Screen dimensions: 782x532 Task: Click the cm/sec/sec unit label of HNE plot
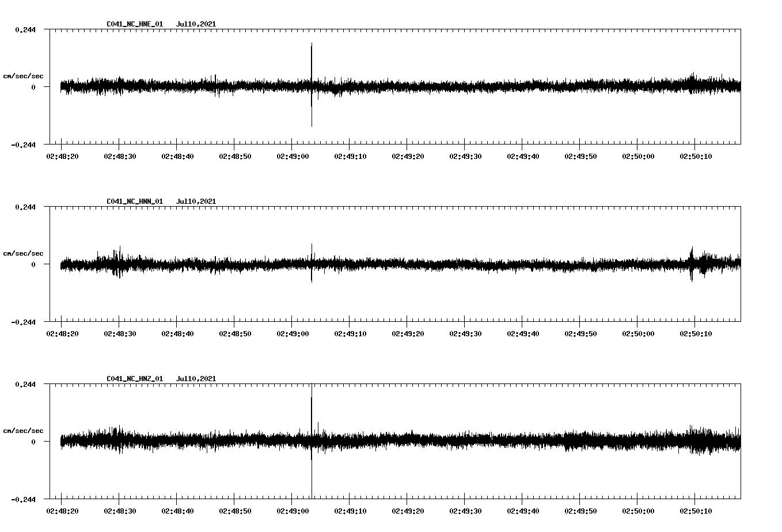(23, 76)
